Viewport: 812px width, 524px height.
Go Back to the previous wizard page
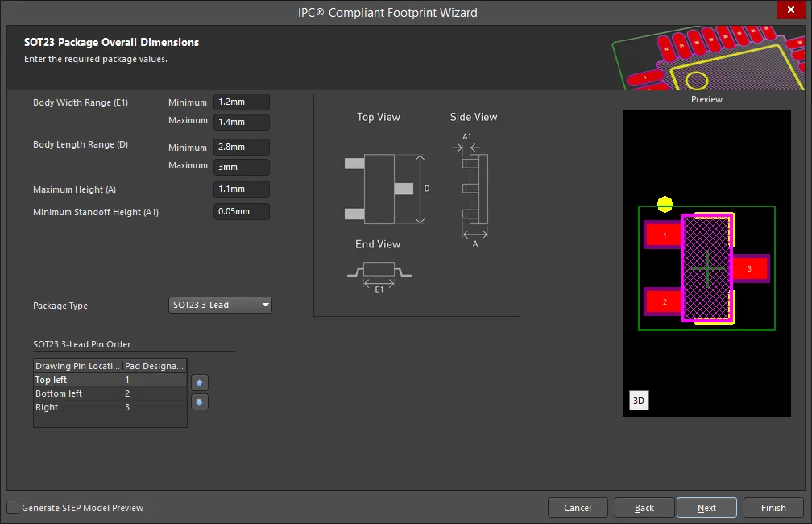point(644,508)
